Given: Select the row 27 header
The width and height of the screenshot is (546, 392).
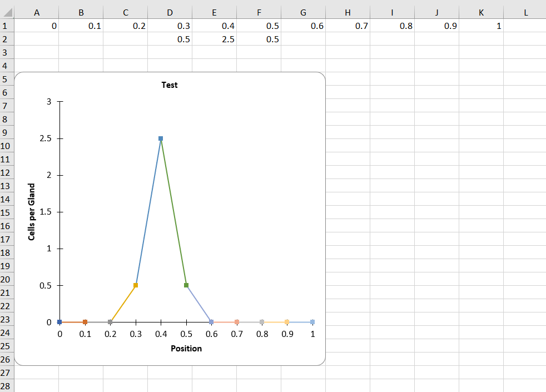Looking at the screenshot, I should pos(6,373).
